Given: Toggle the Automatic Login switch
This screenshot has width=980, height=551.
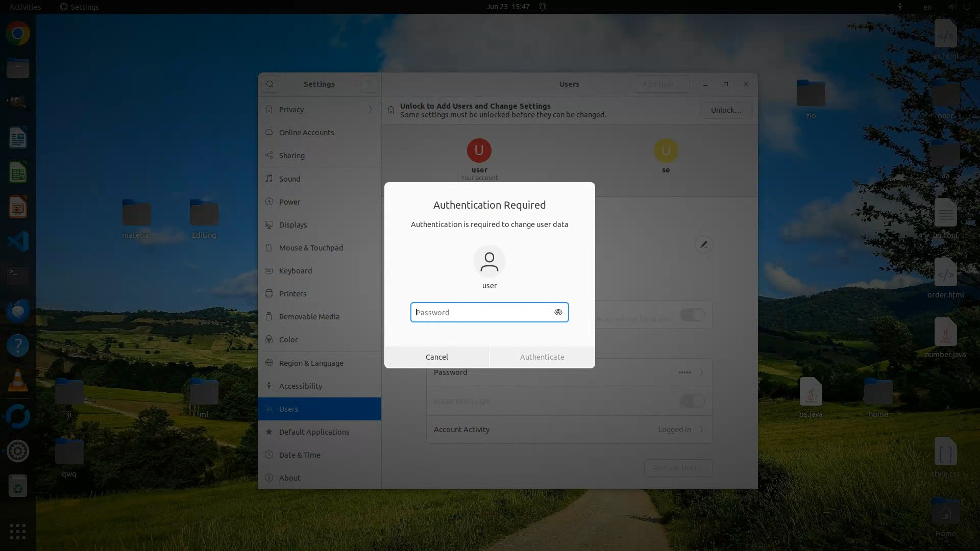Looking at the screenshot, I should [x=692, y=401].
